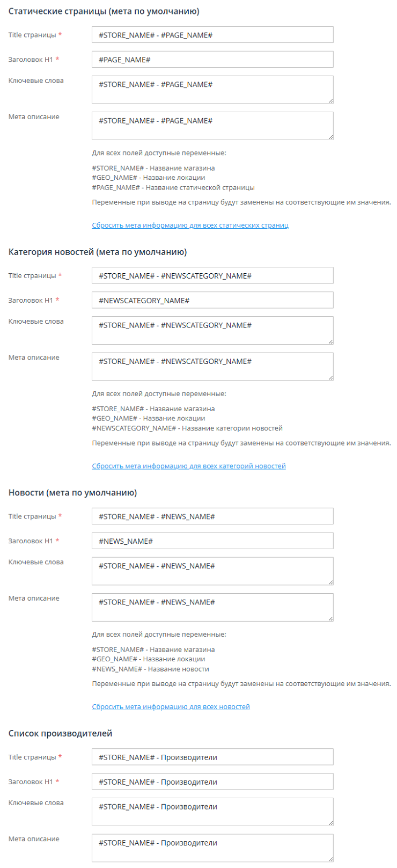This screenshot has height=868, width=397.
Task: Select the Новости section Мета описание textarea
Action: [212, 607]
